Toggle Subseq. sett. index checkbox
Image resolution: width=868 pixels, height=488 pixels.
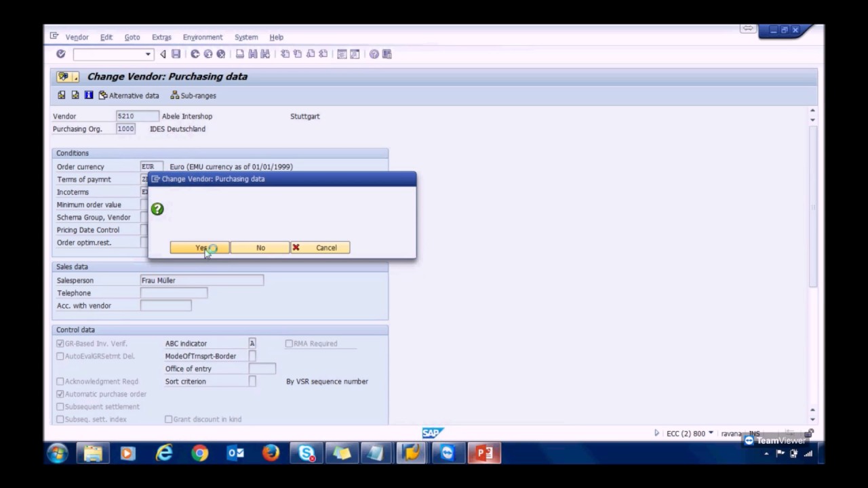pos(60,420)
